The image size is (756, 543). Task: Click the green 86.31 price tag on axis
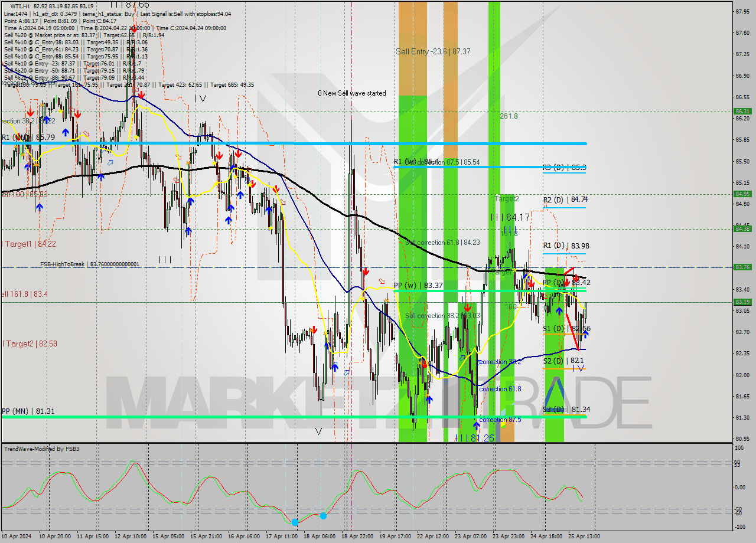click(742, 111)
